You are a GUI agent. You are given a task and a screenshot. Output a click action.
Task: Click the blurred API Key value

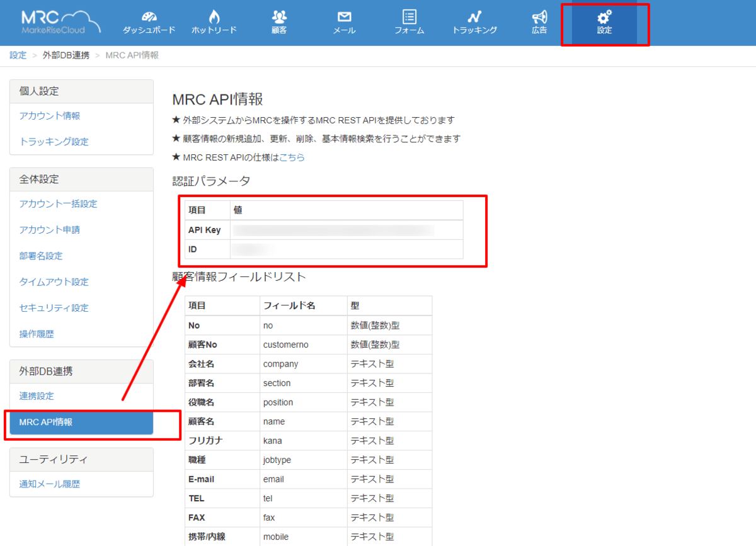pyautogui.click(x=334, y=230)
